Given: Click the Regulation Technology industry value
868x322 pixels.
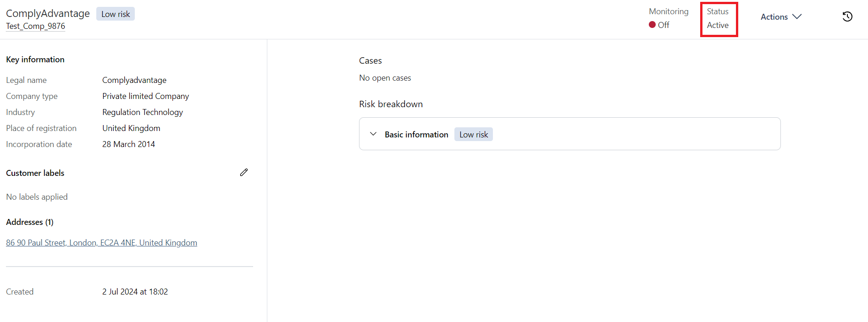Looking at the screenshot, I should coord(143,112).
